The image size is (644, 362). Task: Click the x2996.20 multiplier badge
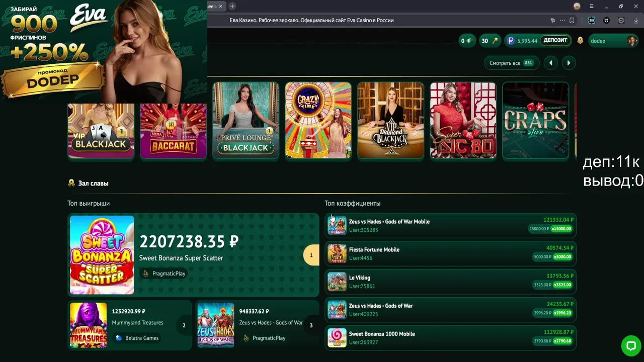pyautogui.click(x=562, y=313)
